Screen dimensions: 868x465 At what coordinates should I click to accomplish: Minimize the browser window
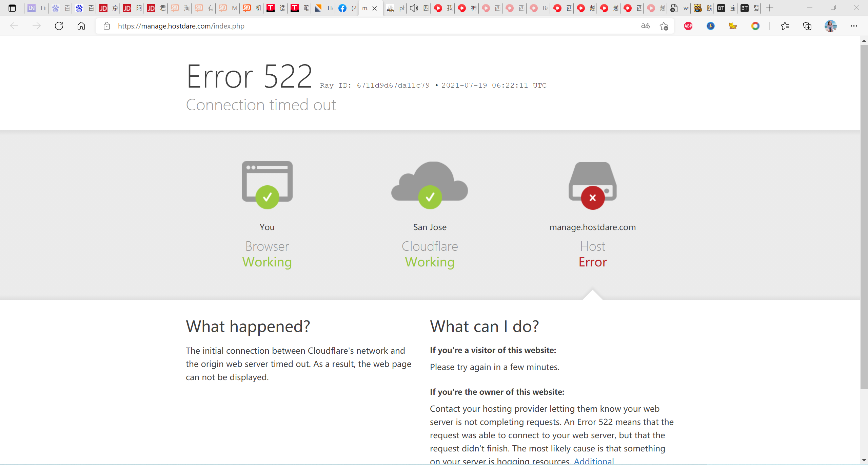click(x=810, y=8)
